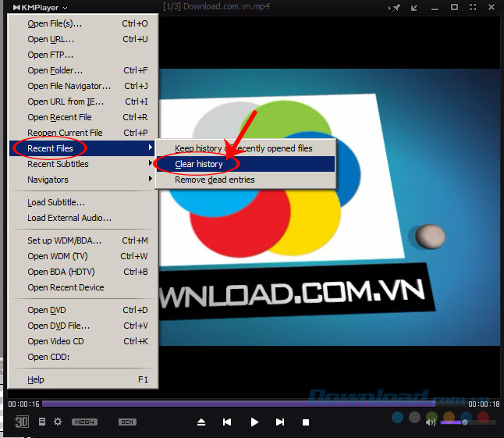This screenshot has width=504, height=438.
Task: Click the video seek progress bar
Action: [x=234, y=404]
